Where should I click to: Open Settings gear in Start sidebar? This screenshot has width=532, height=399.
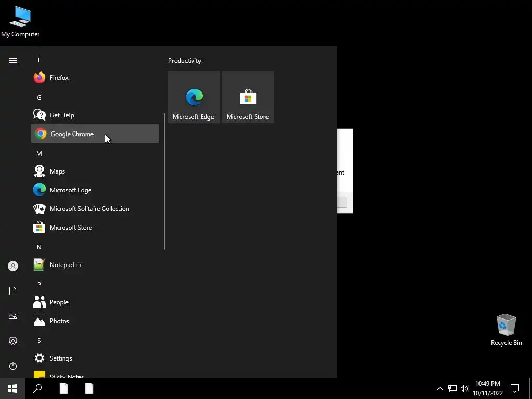[x=13, y=341]
